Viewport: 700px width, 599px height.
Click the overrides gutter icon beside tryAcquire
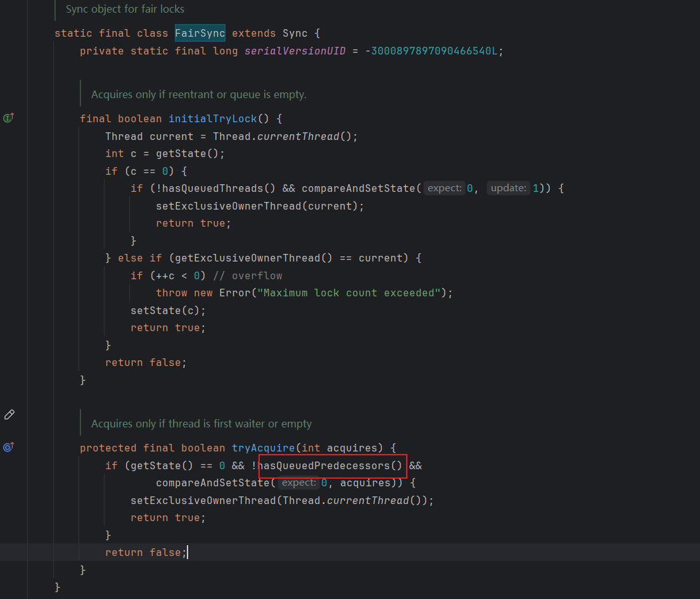(x=8, y=447)
